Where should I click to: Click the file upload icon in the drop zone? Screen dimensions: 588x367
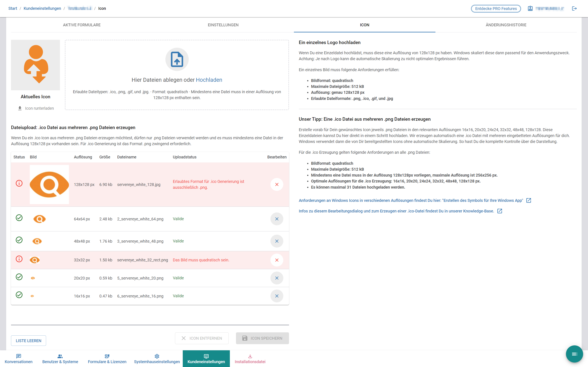point(177,59)
